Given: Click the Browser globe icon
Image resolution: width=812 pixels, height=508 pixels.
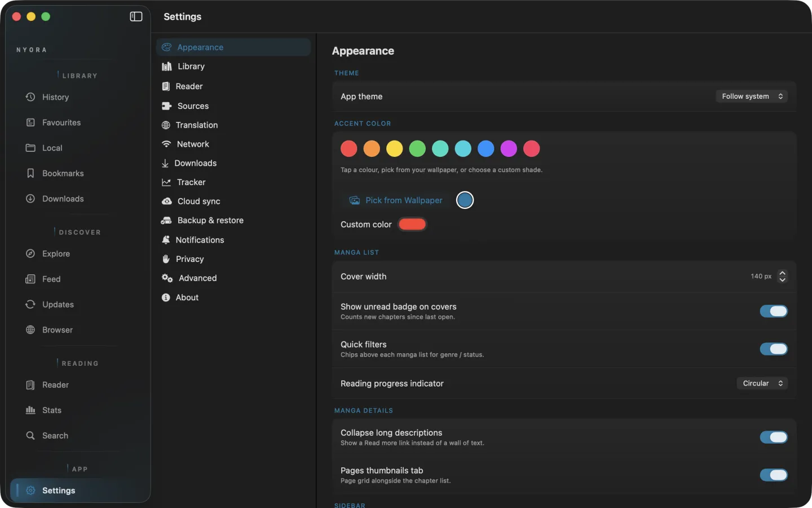Looking at the screenshot, I should [30, 330].
